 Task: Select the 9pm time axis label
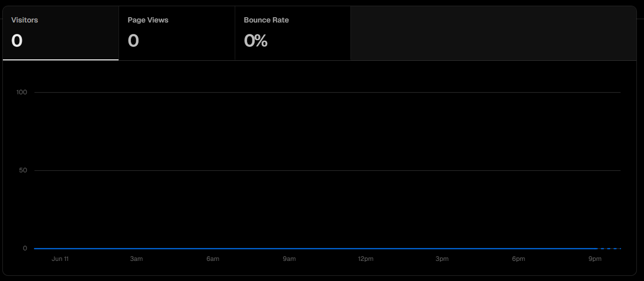click(595, 259)
